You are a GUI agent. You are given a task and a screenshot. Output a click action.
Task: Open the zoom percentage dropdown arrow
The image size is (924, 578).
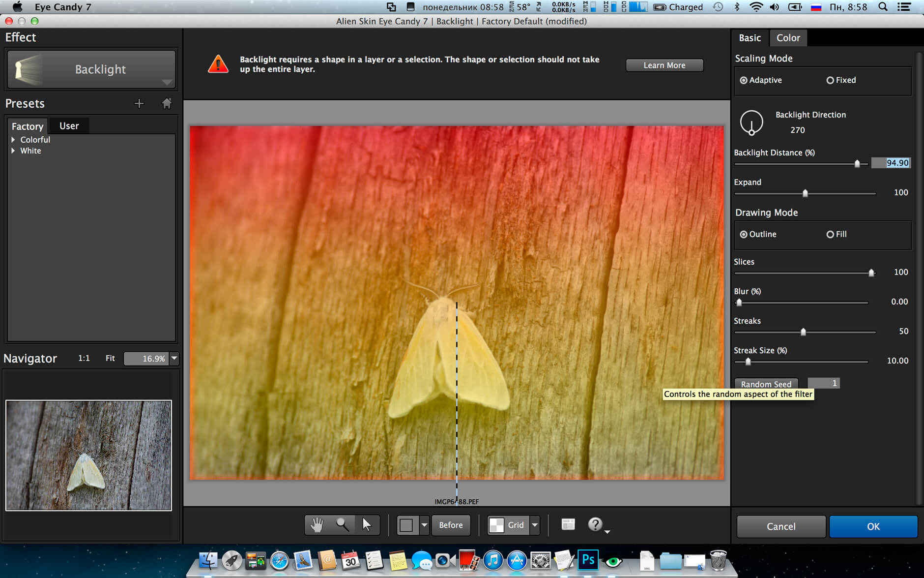tap(174, 358)
